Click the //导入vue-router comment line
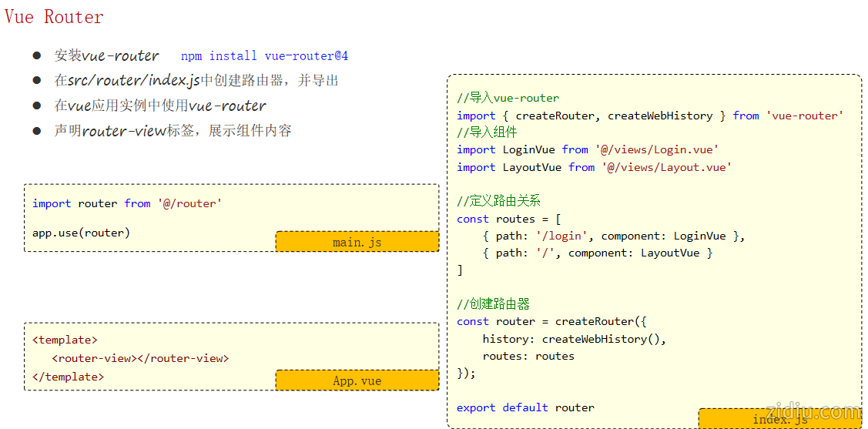 pyautogui.click(x=508, y=98)
